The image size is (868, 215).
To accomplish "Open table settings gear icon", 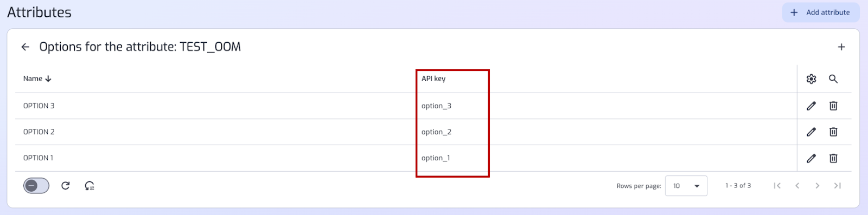I will pyautogui.click(x=811, y=79).
